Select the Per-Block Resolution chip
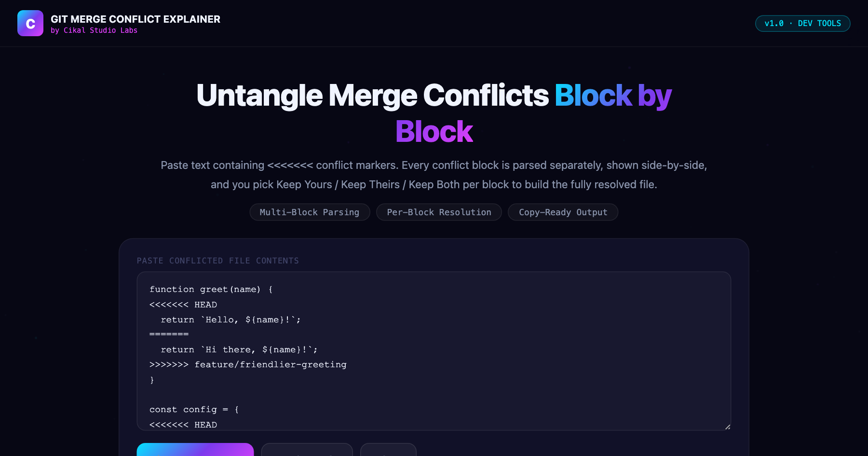868x456 pixels. (439, 212)
